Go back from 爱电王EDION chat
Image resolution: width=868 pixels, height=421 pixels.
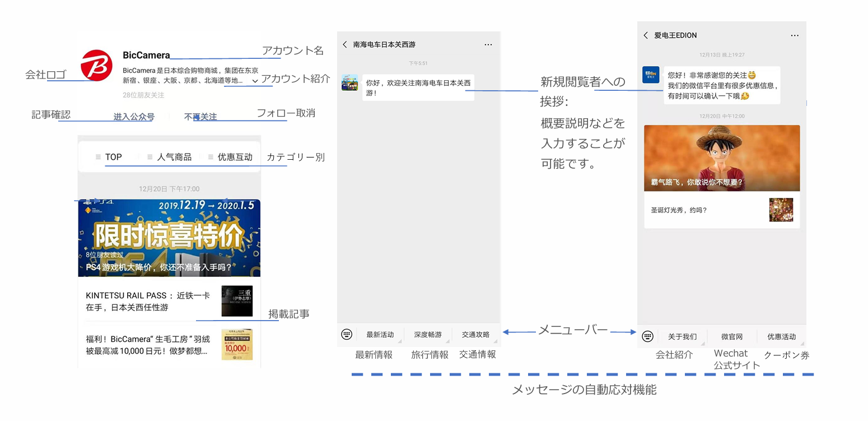pyautogui.click(x=646, y=35)
